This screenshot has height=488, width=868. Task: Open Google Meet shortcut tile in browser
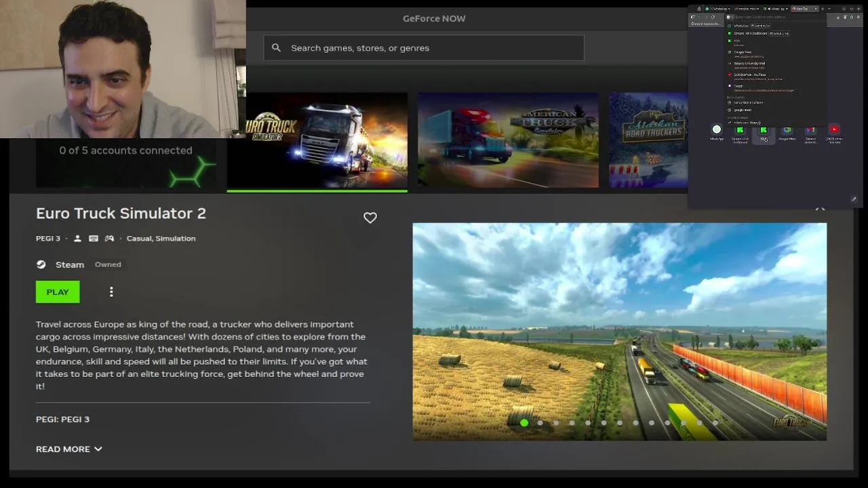[x=787, y=131]
